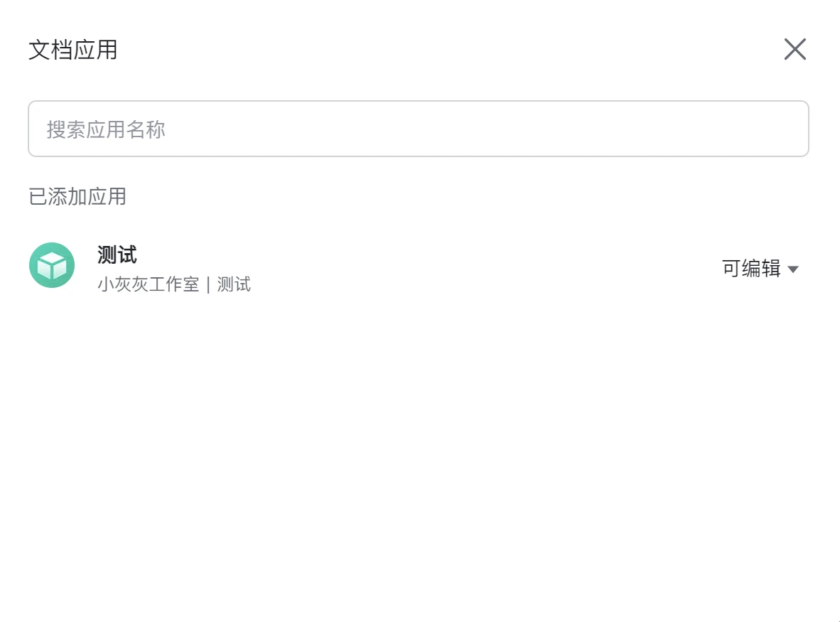Screen dimensions: 840x622
Task: Dismiss the document apps panel
Action: coord(795,49)
